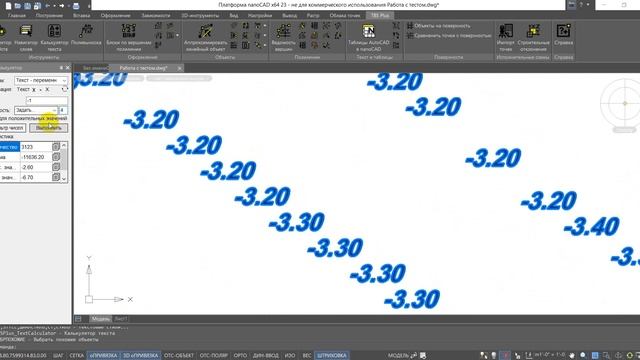Viewport: 640px width, 360px height.
Task: Open the Справка help icon
Action: [x=564, y=35]
